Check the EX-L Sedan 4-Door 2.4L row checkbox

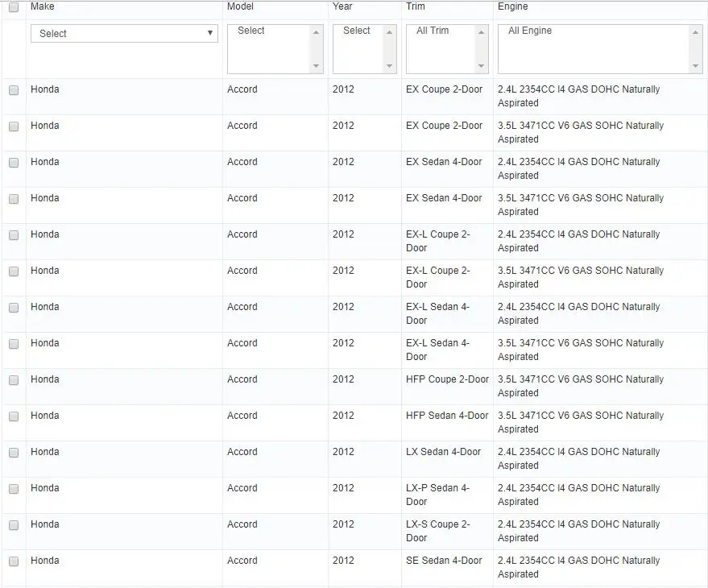pyautogui.click(x=14, y=308)
